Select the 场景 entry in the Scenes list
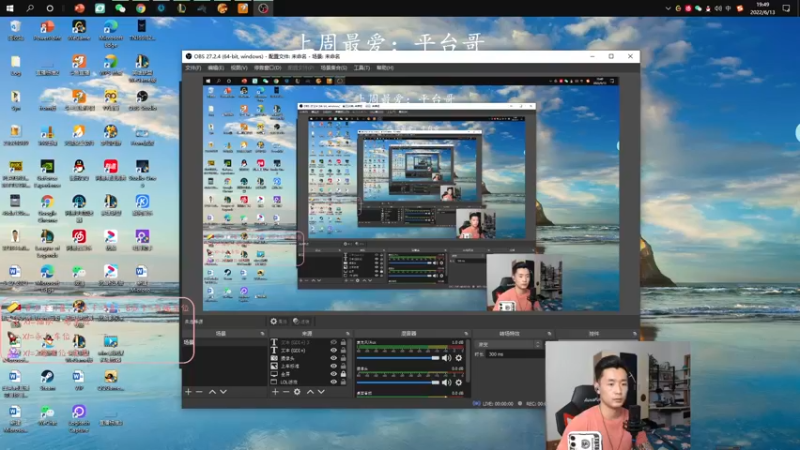Viewport: 800px width, 450px height. [x=224, y=342]
